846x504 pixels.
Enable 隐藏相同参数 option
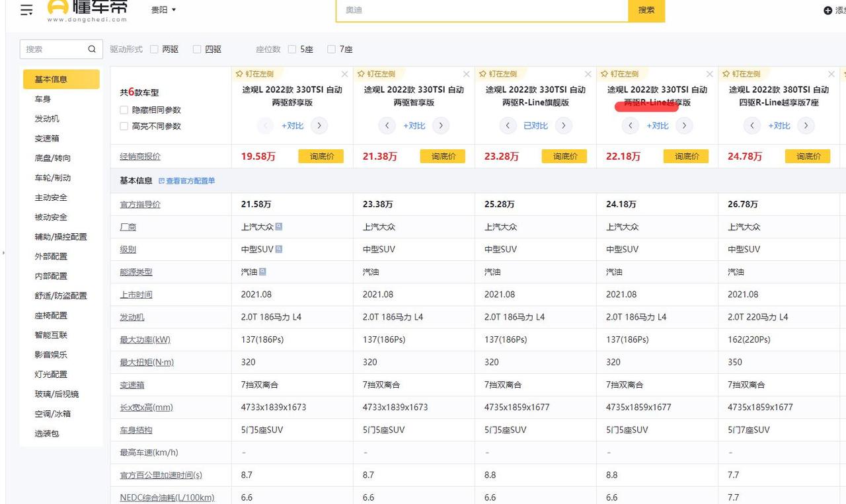click(x=124, y=110)
